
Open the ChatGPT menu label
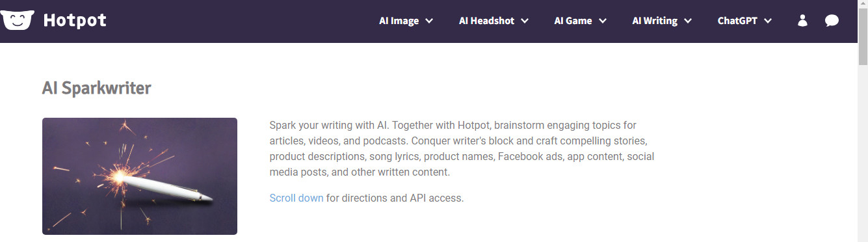[737, 21]
